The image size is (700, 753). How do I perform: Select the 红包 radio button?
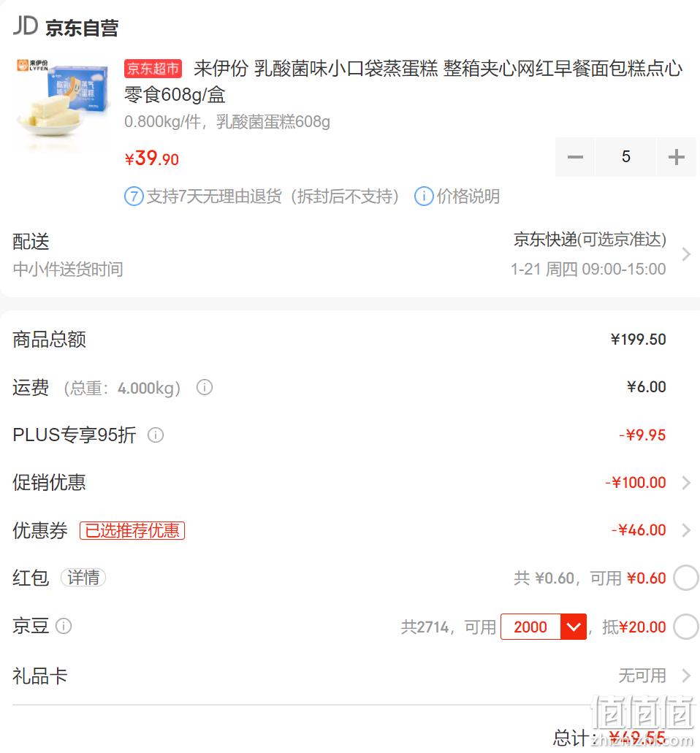(x=685, y=578)
